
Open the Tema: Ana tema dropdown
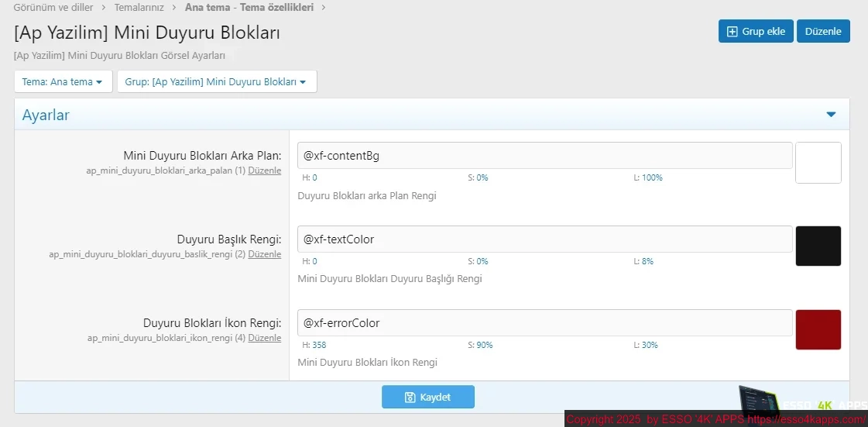[63, 81]
